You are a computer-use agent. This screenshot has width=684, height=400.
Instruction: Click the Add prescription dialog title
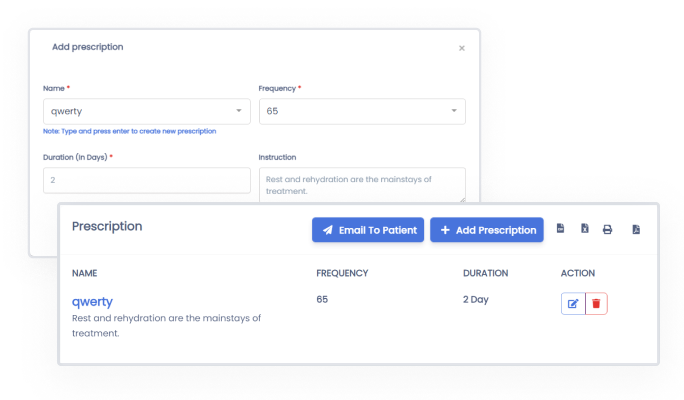coord(88,47)
